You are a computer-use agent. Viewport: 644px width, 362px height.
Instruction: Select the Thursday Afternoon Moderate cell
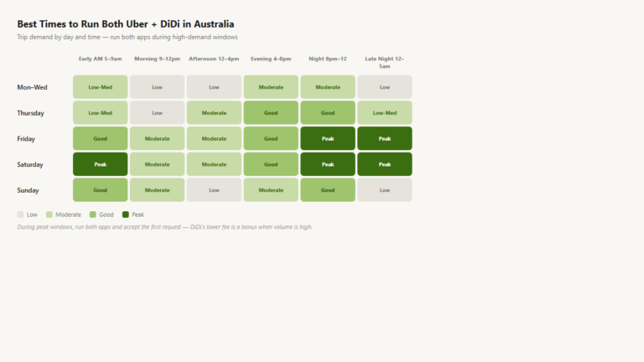coord(214,113)
